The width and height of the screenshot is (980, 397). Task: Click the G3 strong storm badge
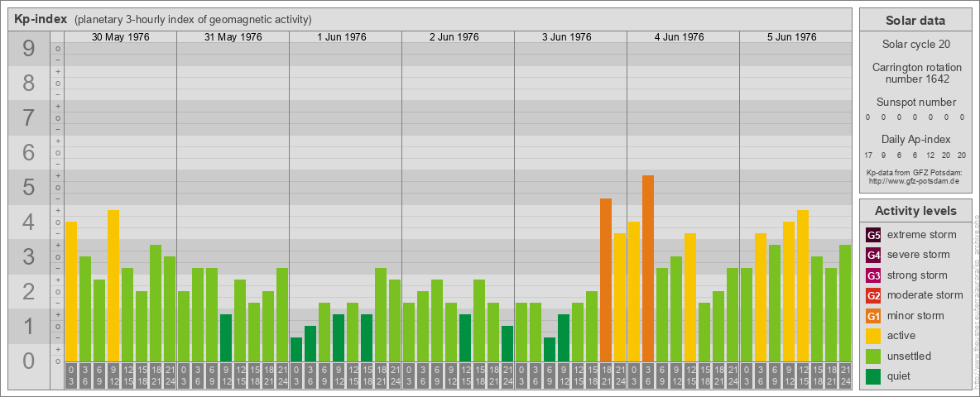pos(873,275)
